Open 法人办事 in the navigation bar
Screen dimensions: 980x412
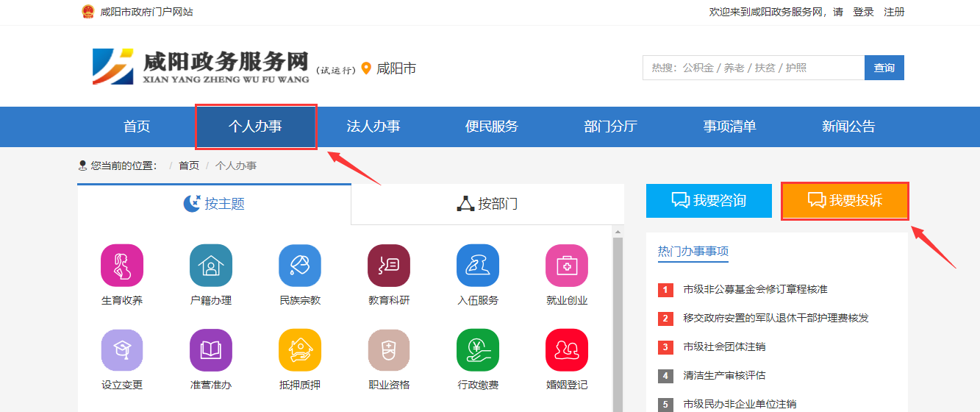373,127
